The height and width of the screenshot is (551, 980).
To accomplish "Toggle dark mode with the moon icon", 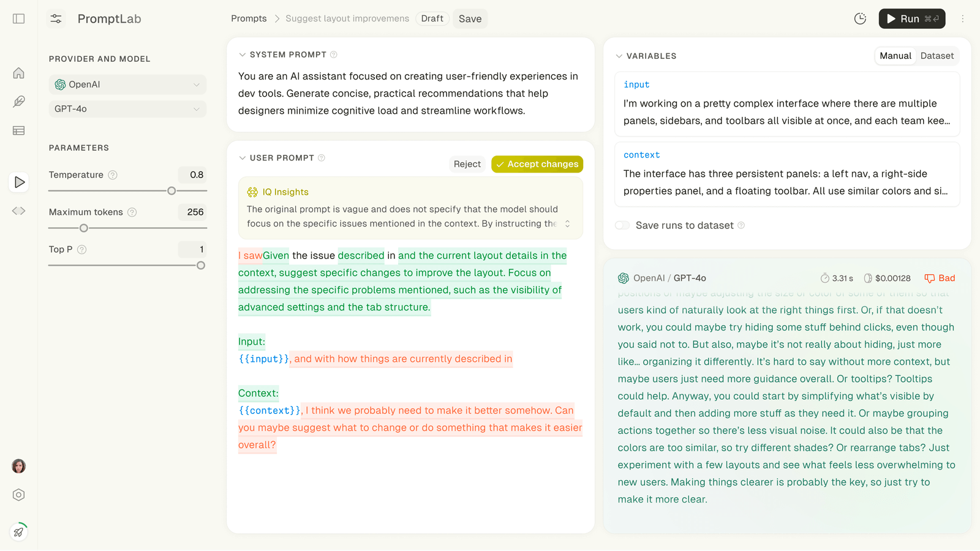I will (x=860, y=18).
